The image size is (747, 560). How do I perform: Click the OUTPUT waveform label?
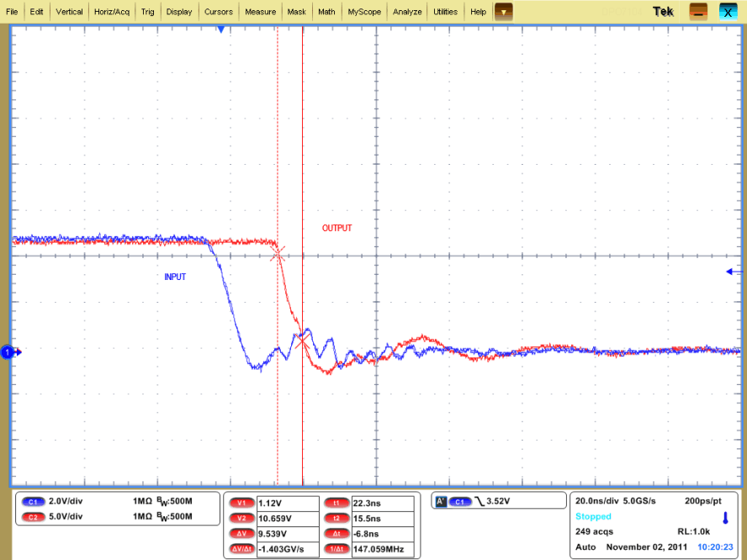pyautogui.click(x=336, y=228)
